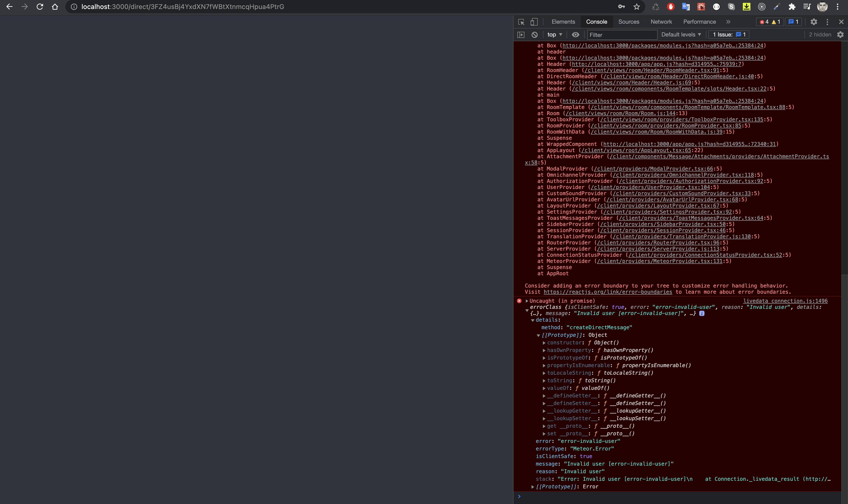
Task: Click the address bar URL
Action: coord(183,7)
